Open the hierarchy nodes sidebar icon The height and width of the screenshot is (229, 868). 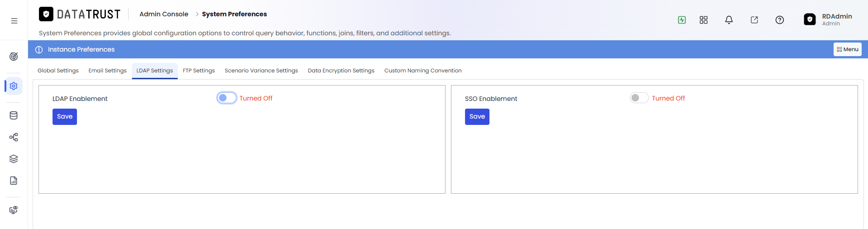click(14, 137)
